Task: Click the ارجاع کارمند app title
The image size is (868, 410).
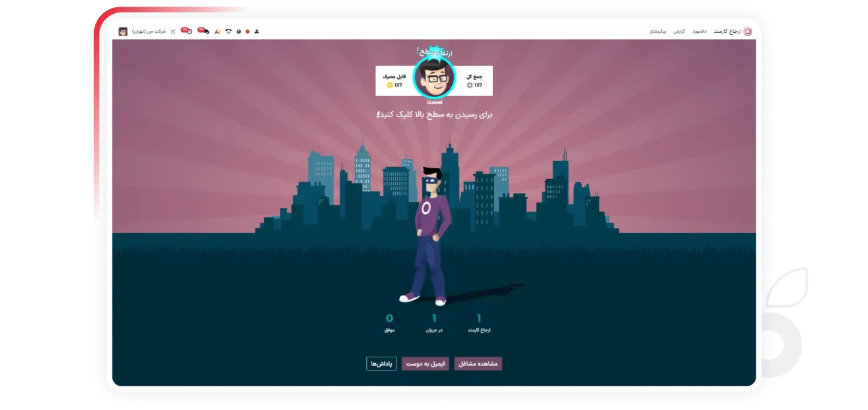Action: pyautogui.click(x=727, y=31)
